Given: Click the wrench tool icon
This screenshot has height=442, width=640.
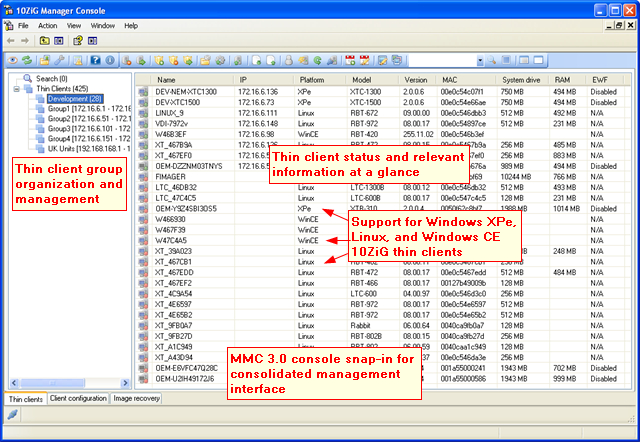Looking at the screenshot, I should 60,60.
